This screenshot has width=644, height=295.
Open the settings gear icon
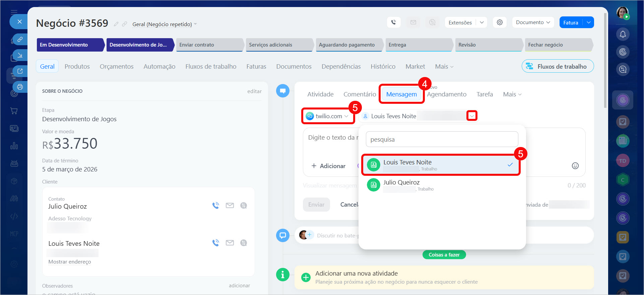click(x=500, y=22)
